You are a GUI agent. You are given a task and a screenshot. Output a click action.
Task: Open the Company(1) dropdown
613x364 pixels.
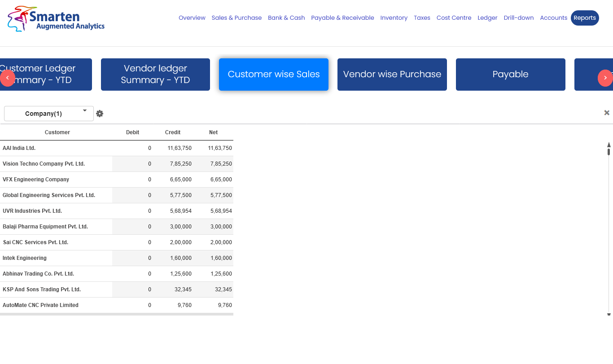[49, 114]
